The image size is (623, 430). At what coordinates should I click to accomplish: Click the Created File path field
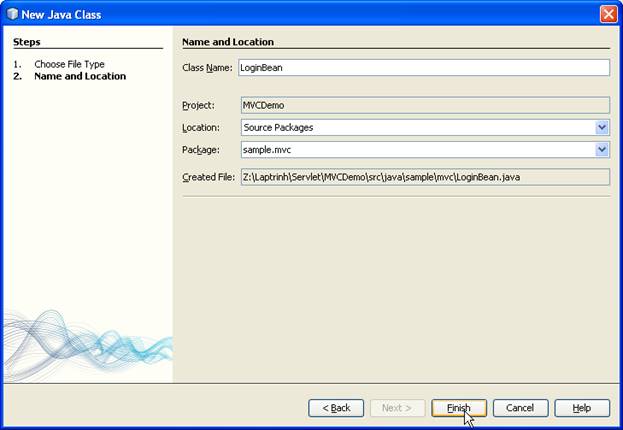coord(425,177)
